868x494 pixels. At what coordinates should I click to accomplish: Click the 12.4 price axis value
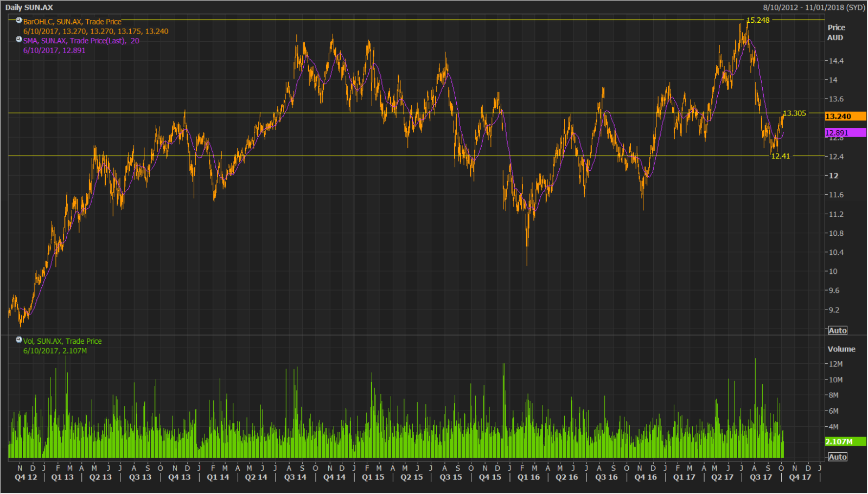point(836,157)
